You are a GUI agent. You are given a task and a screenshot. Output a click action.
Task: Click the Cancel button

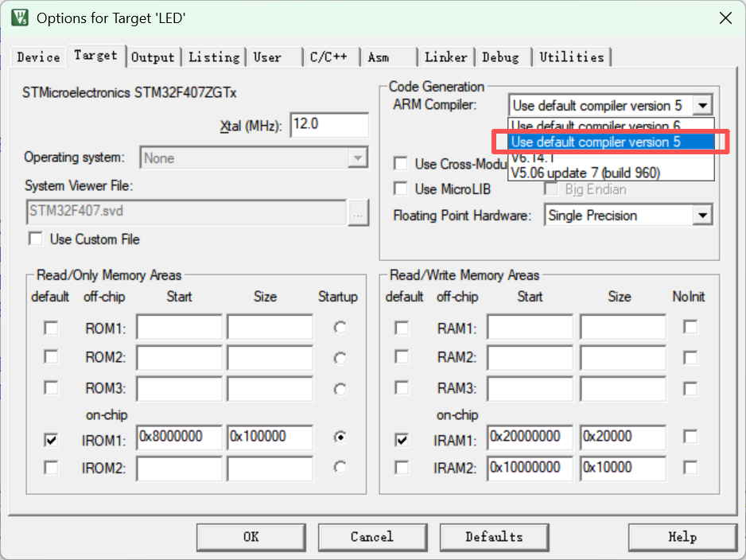(372, 537)
